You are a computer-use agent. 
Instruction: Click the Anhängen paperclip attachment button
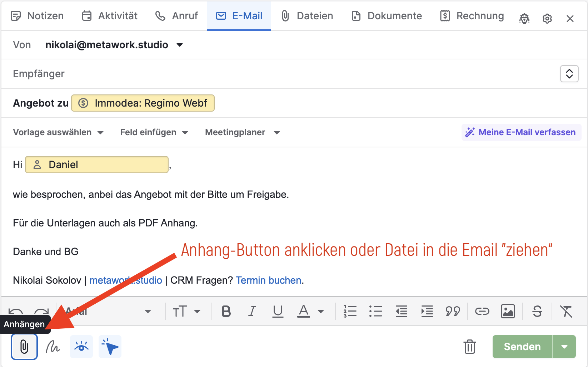[x=24, y=347]
